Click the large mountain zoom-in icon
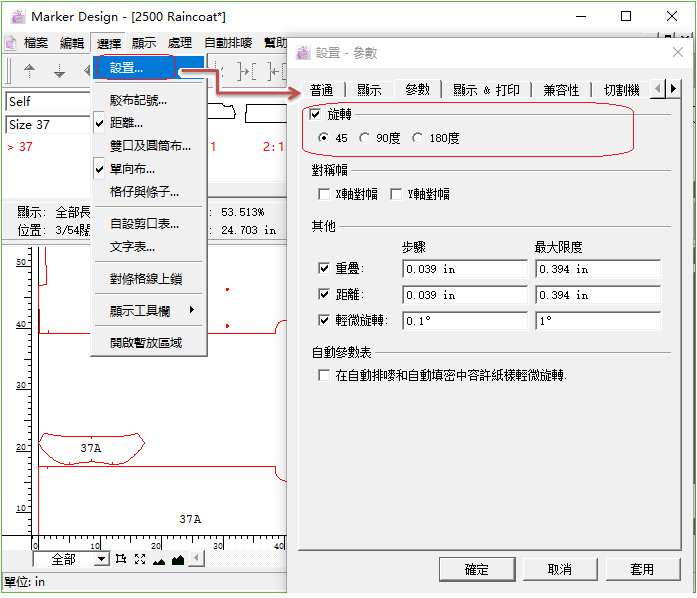Screen dimensions: 697x598 [x=178, y=559]
